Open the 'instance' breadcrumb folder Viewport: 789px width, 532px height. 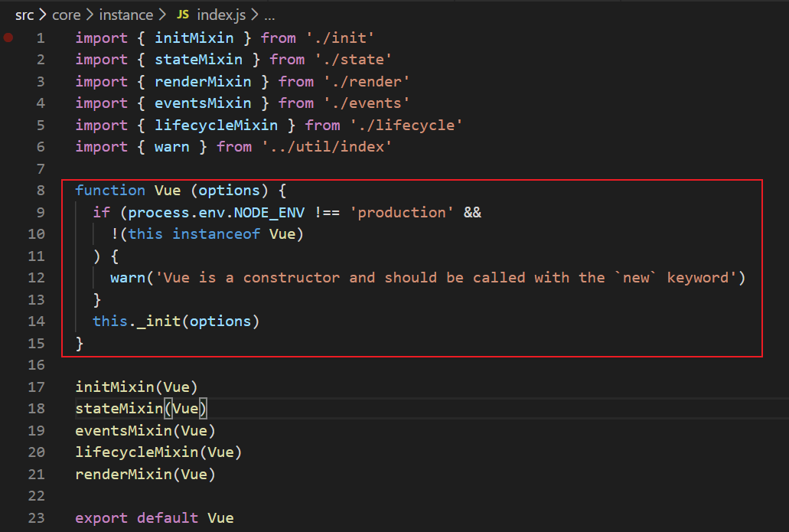[x=126, y=15]
